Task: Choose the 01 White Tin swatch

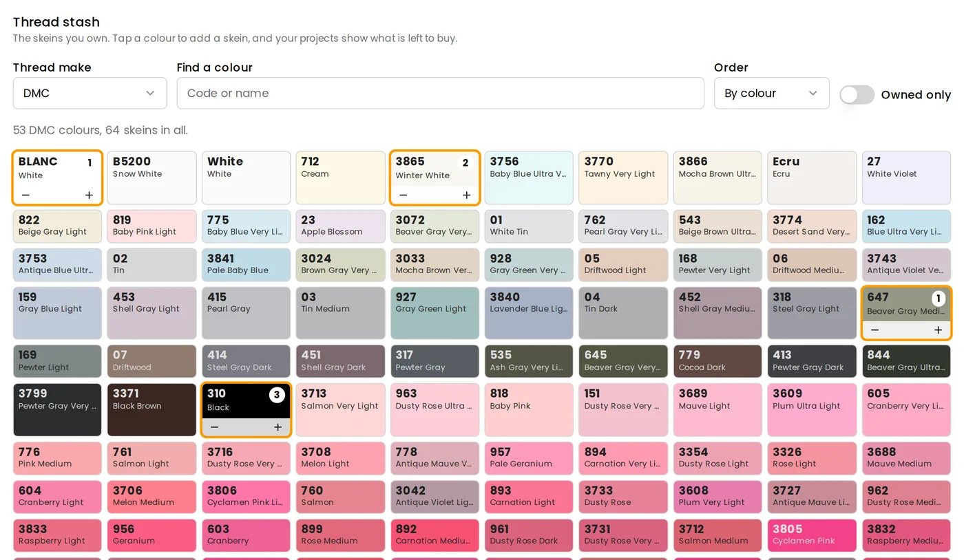Action: tap(529, 226)
